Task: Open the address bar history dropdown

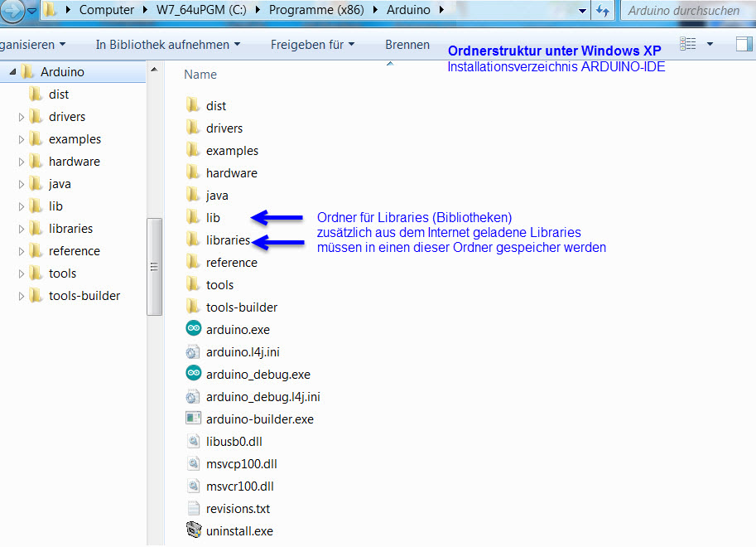Action: pyautogui.click(x=582, y=11)
